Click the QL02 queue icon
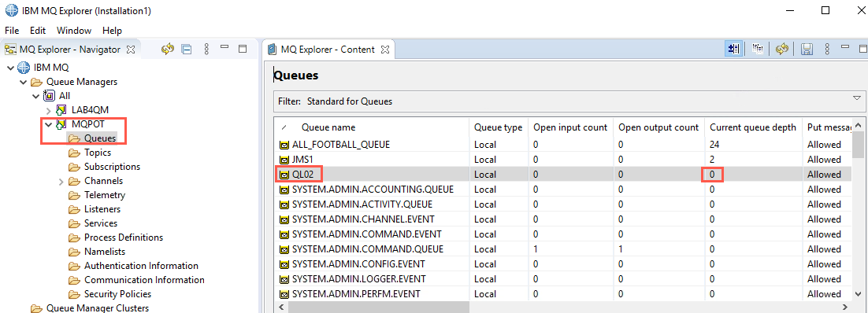 pyautogui.click(x=284, y=175)
